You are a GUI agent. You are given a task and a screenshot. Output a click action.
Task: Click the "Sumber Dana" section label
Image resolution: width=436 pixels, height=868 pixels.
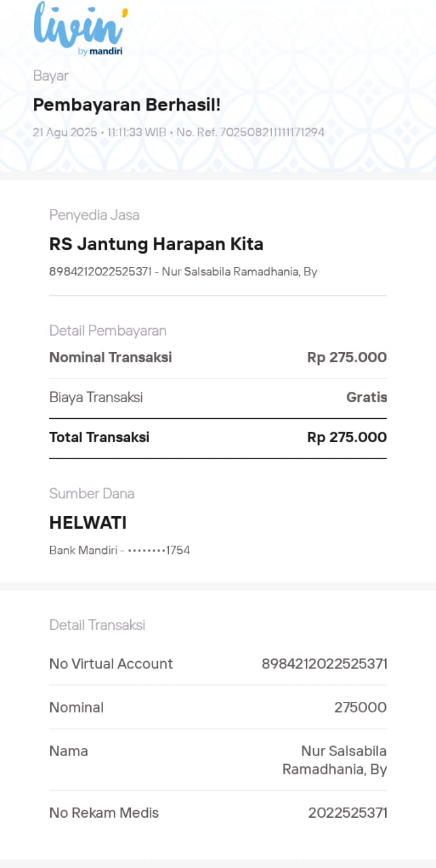[92, 494]
